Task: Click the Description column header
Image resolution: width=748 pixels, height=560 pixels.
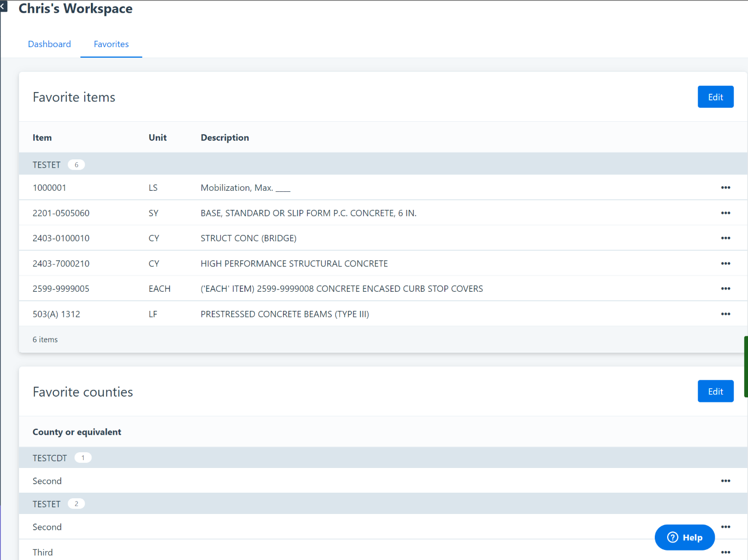Action: coord(225,138)
